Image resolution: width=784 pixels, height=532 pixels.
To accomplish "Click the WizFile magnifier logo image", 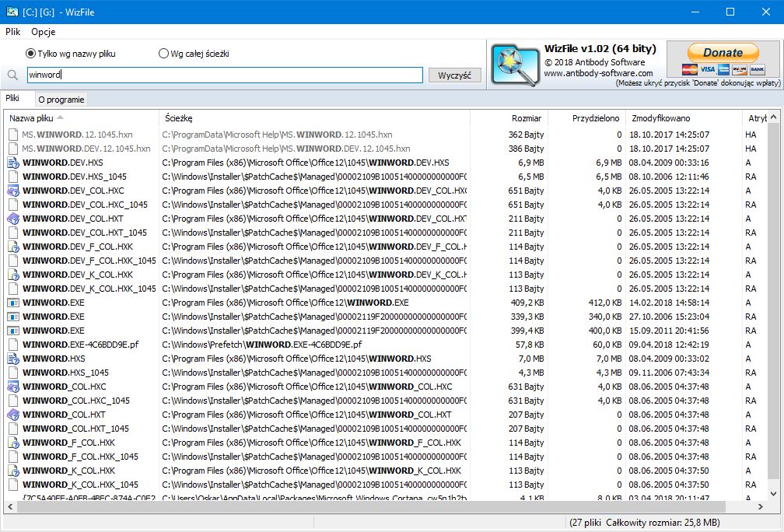I will click(515, 65).
